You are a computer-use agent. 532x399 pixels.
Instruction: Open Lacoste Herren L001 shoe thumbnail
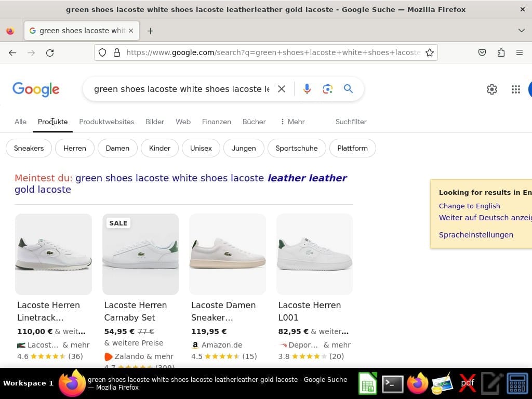point(314,254)
